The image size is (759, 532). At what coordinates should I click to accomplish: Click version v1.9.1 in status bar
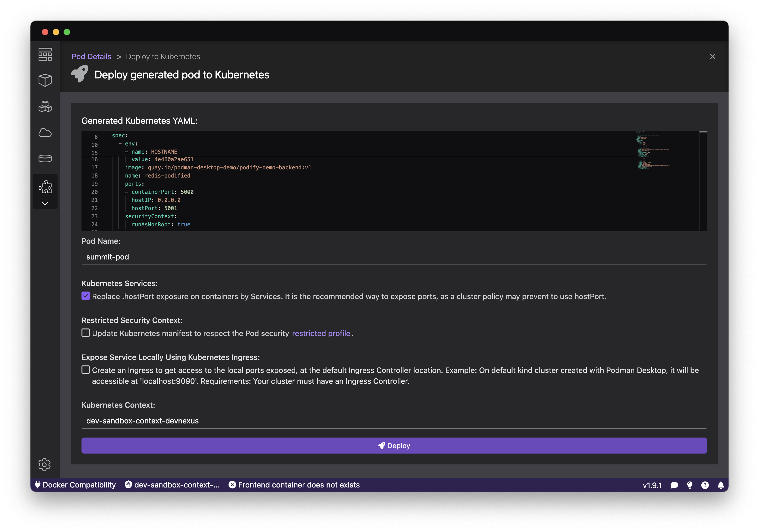652,485
